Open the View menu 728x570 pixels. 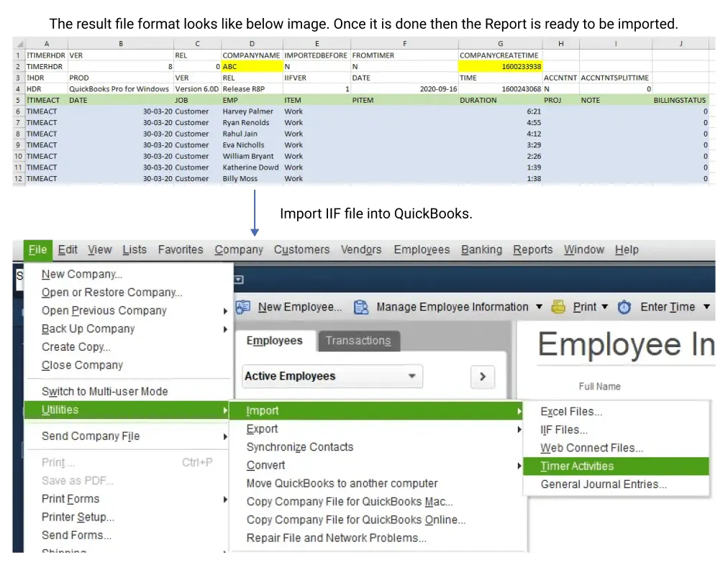[x=100, y=250]
